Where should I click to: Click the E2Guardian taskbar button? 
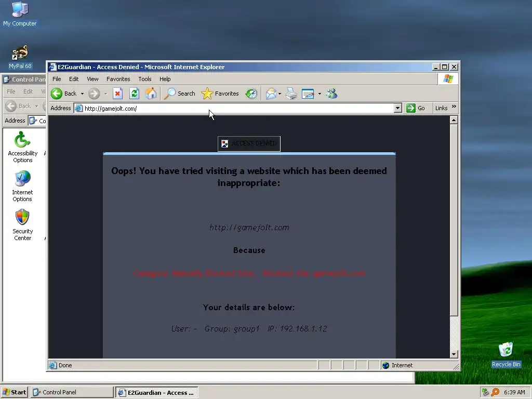point(157,392)
